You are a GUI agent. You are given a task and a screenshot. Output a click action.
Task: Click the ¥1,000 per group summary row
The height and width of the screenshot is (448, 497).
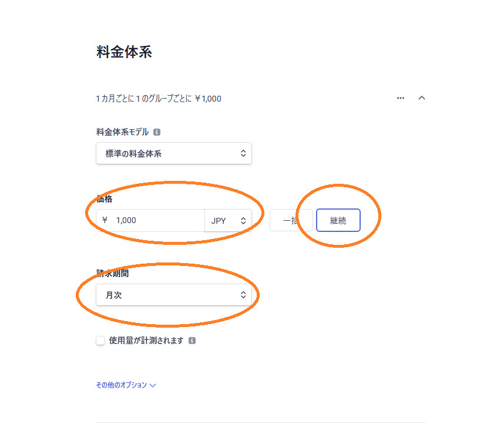[x=159, y=99]
